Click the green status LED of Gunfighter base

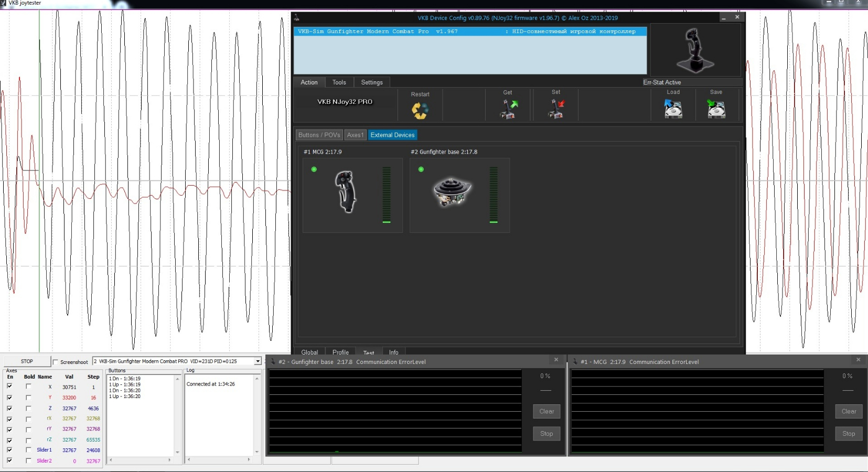[421, 169]
